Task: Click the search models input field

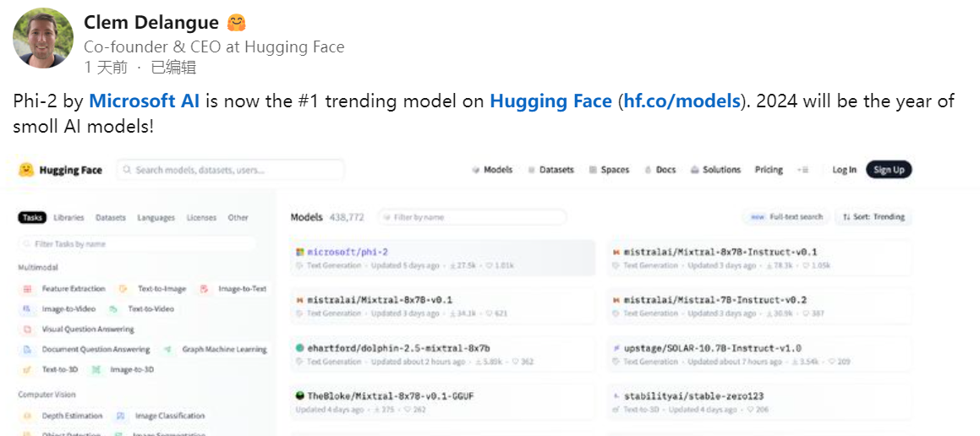Action: [x=231, y=170]
